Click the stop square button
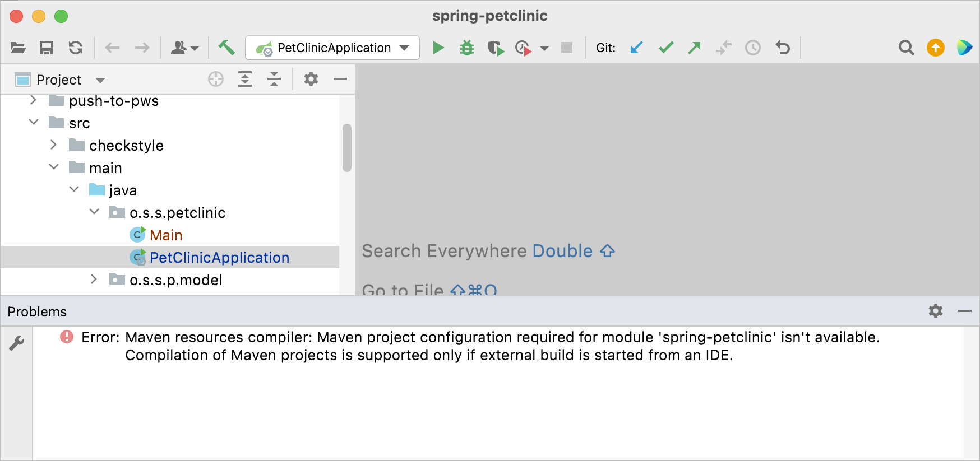980x461 pixels. [x=567, y=48]
